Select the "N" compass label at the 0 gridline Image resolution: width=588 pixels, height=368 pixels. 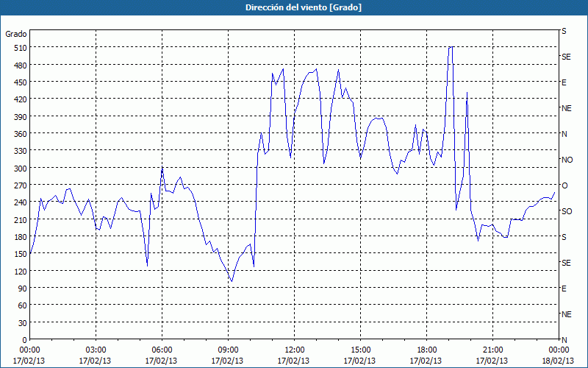coord(564,340)
